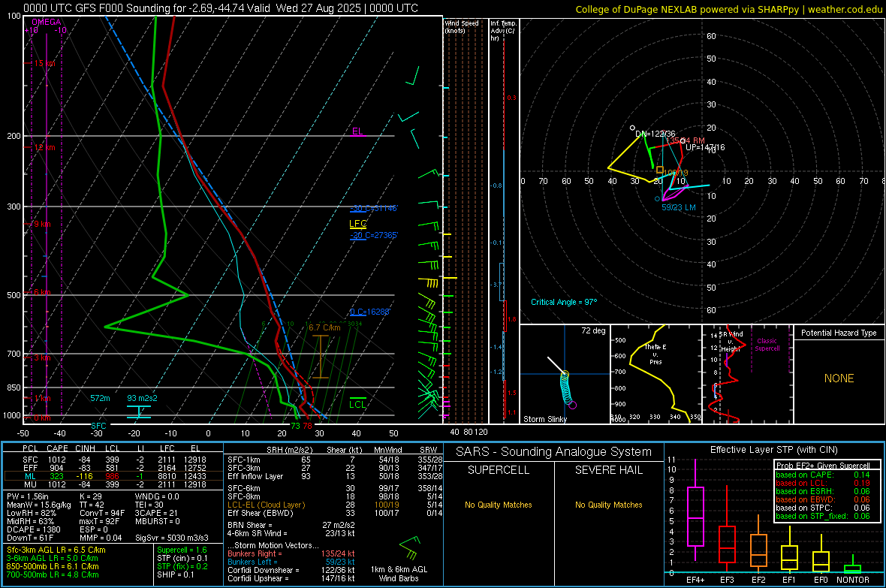Screen dimensions: 886x588
Task: Click the magenta EF4+ box plot
Action: point(695,511)
